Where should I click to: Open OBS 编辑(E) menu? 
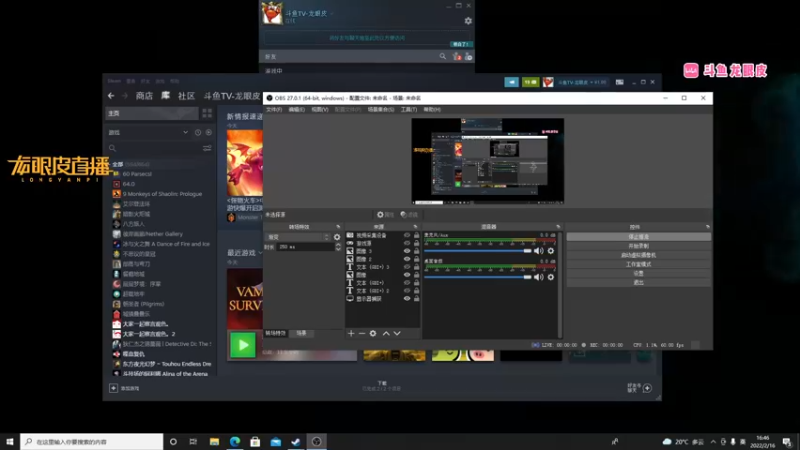click(x=296, y=110)
